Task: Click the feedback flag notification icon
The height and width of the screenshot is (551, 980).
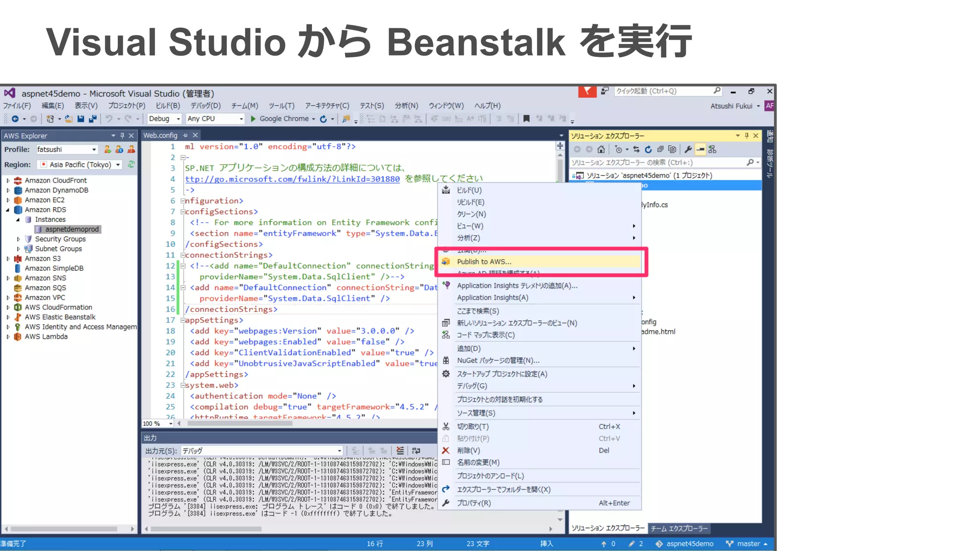Action: [587, 91]
